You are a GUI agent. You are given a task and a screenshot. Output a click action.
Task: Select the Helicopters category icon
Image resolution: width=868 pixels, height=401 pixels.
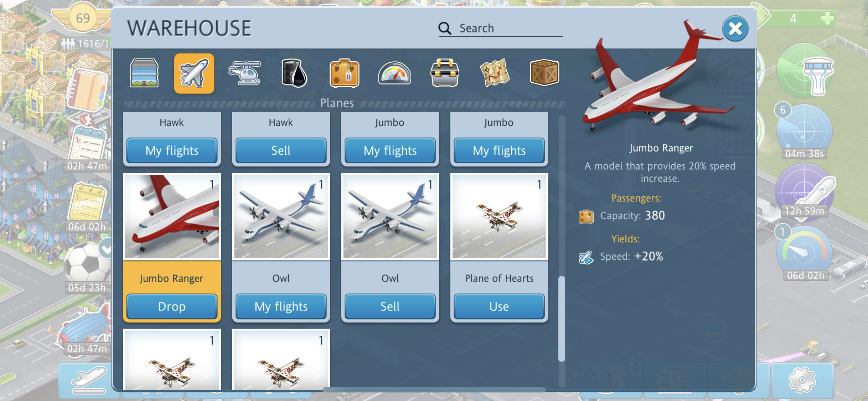244,73
